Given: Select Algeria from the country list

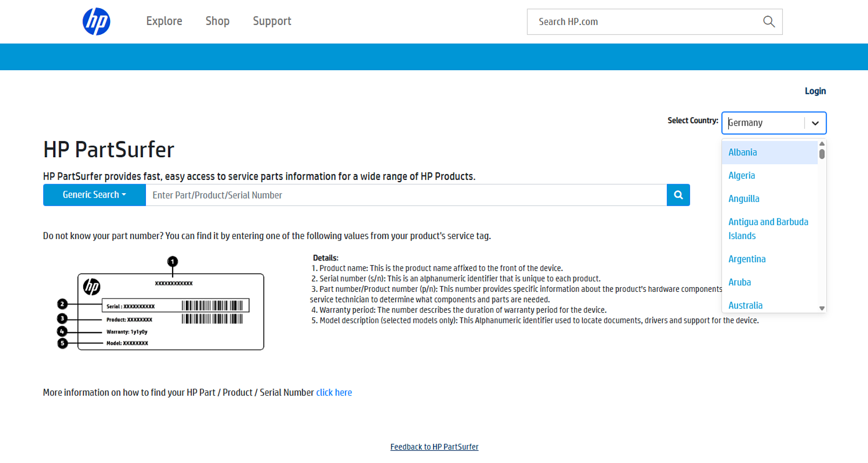Looking at the screenshot, I should tap(770, 176).
